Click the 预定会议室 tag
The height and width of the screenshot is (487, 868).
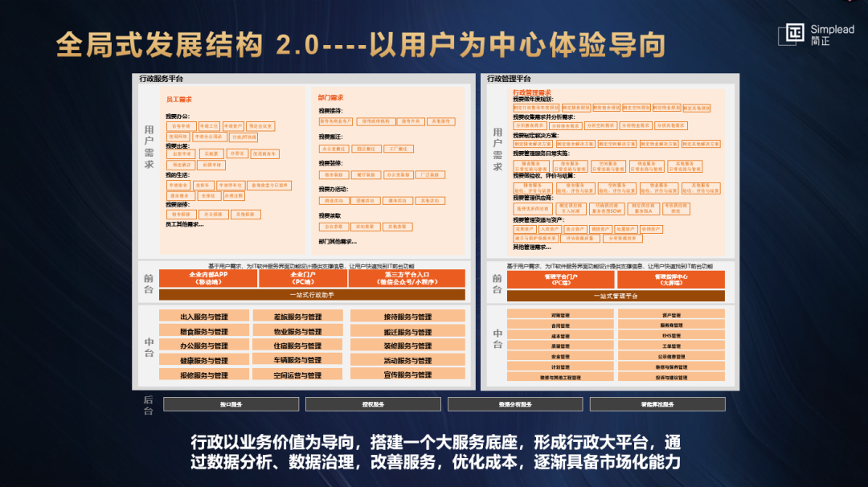point(260,126)
